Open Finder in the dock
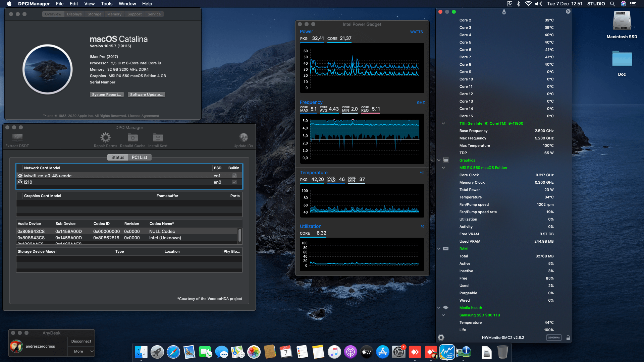Image resolution: width=644 pixels, height=362 pixels. (x=141, y=352)
